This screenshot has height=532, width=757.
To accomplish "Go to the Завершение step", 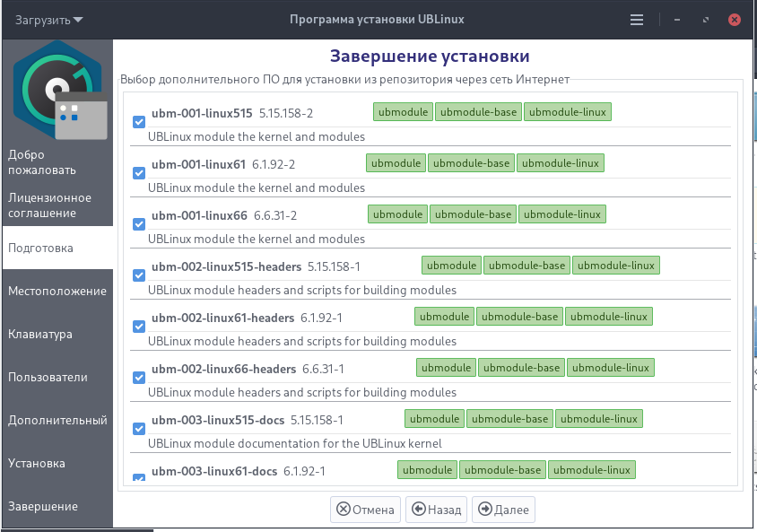I will 57,506.
